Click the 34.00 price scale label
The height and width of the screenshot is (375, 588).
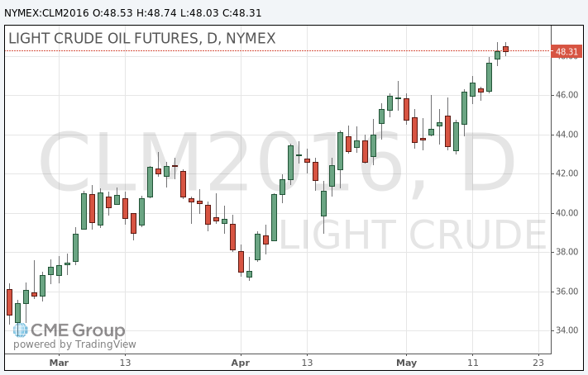tap(566, 330)
